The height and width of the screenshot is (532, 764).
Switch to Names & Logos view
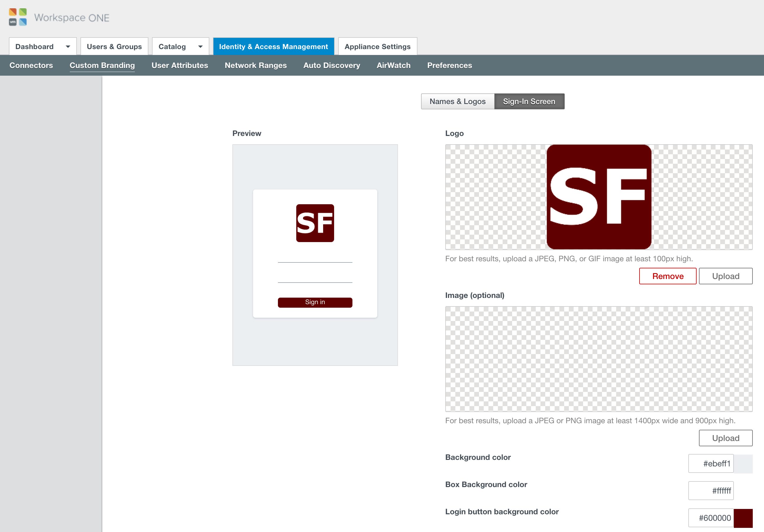pyautogui.click(x=457, y=101)
